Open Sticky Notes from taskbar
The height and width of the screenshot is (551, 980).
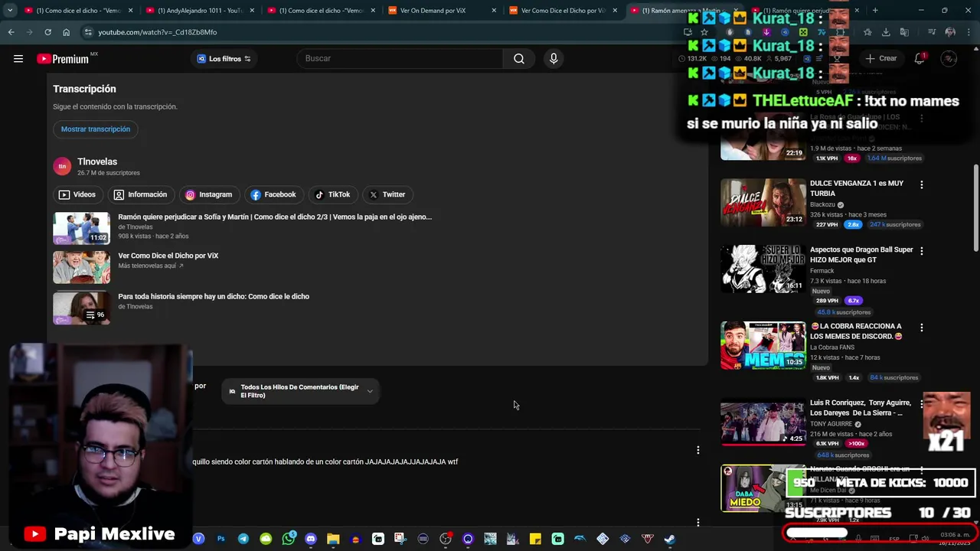(x=535, y=539)
